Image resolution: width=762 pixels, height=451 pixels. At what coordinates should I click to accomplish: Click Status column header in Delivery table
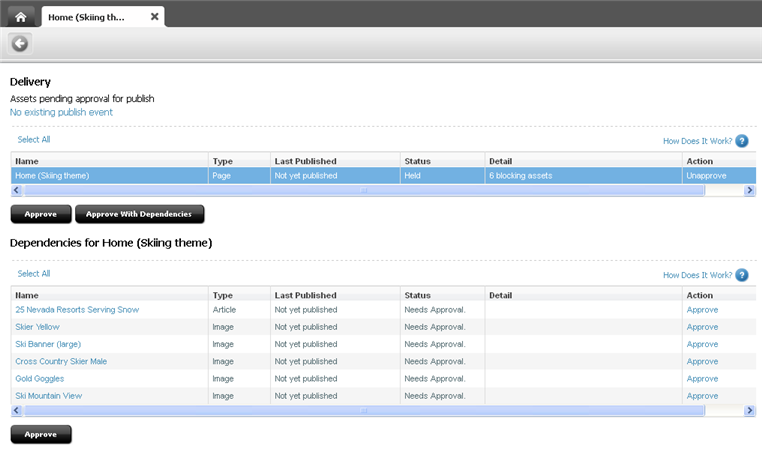tap(442, 161)
